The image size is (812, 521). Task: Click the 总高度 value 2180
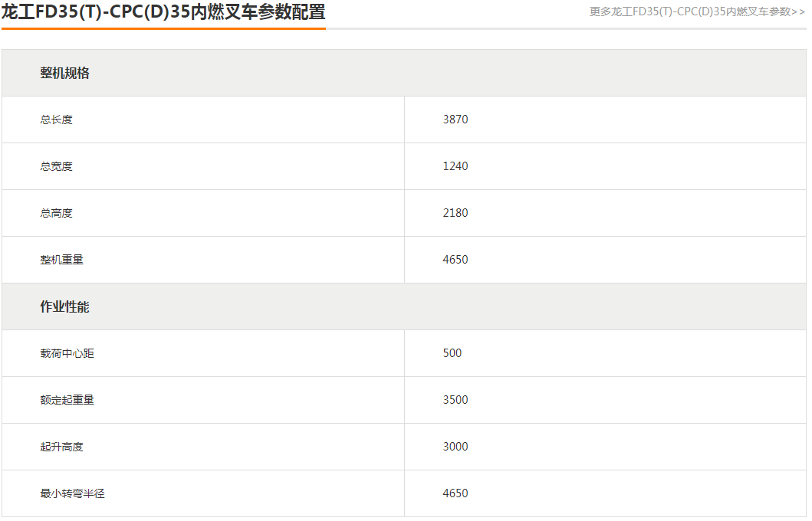455,213
